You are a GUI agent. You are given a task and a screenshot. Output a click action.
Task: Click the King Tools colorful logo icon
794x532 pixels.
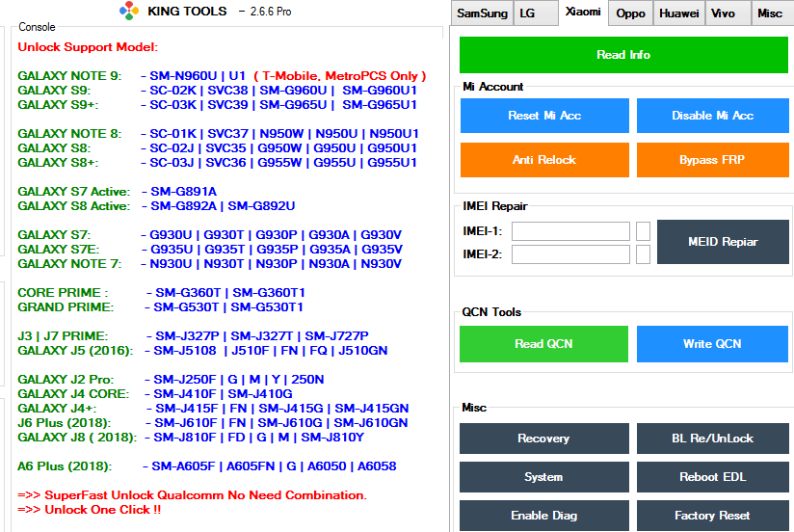point(129,11)
